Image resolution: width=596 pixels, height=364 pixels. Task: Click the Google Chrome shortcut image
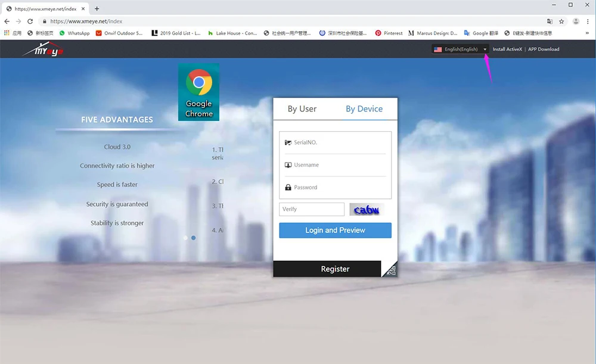click(199, 92)
